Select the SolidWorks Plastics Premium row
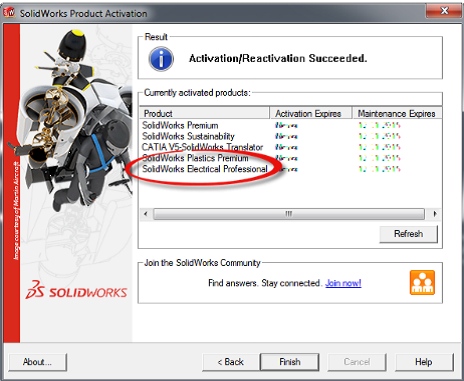The image size is (464, 381). [291, 158]
